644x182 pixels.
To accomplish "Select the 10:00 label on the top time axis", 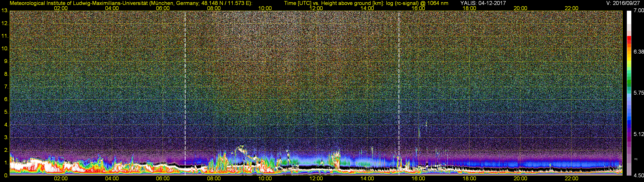I will coord(265,8).
